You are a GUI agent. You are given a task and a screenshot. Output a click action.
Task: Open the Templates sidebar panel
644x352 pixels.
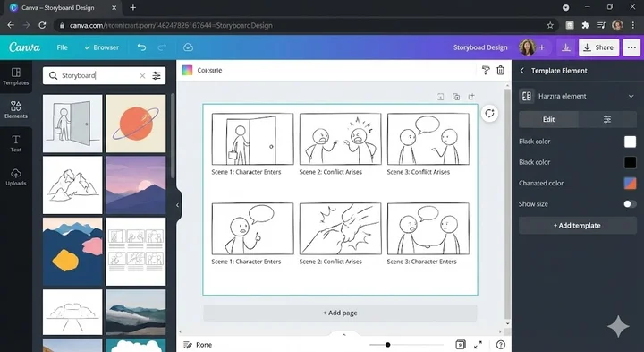[x=15, y=76]
